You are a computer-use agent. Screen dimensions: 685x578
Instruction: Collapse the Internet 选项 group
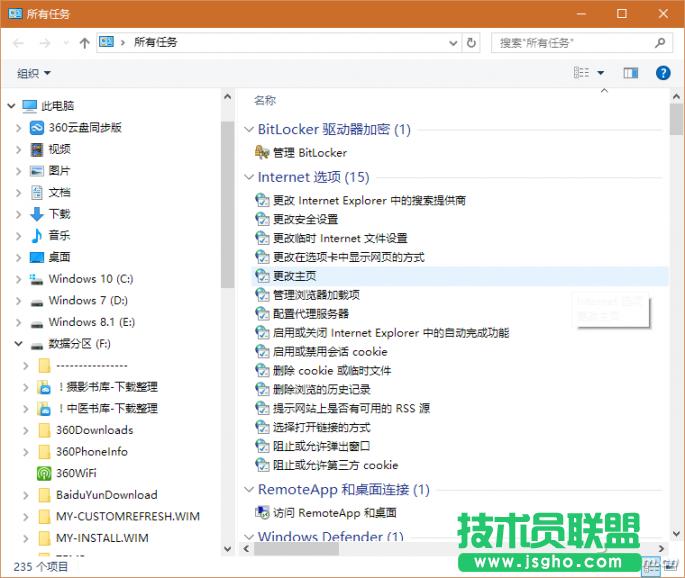[249, 178]
